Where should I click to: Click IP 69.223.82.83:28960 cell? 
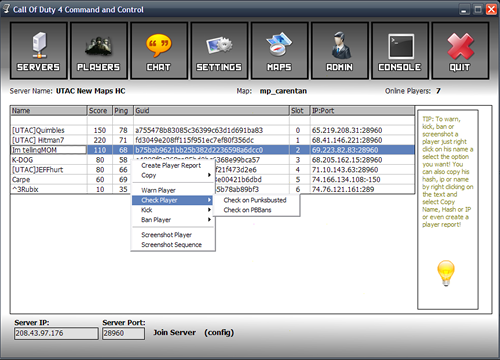(x=362, y=150)
